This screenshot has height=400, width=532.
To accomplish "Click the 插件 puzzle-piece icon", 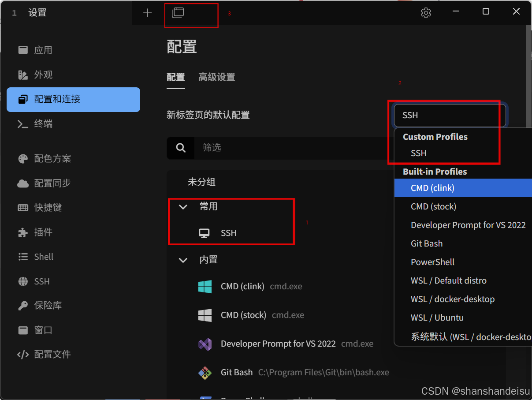I will point(23,232).
